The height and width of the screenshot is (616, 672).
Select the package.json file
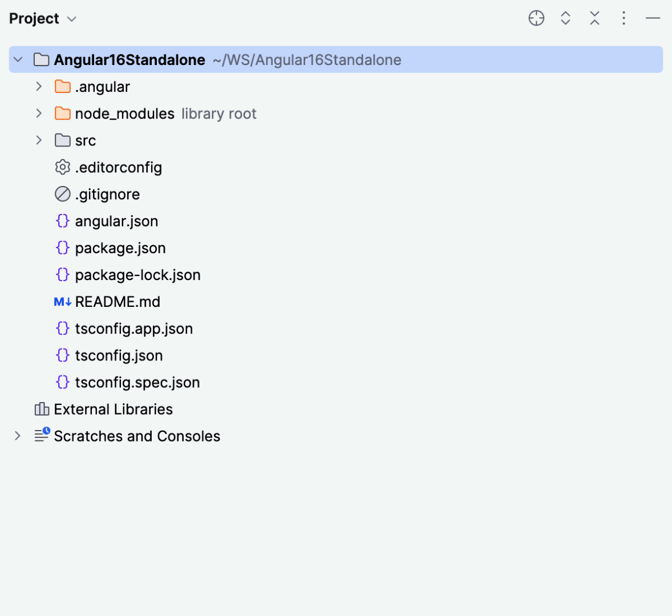(120, 248)
